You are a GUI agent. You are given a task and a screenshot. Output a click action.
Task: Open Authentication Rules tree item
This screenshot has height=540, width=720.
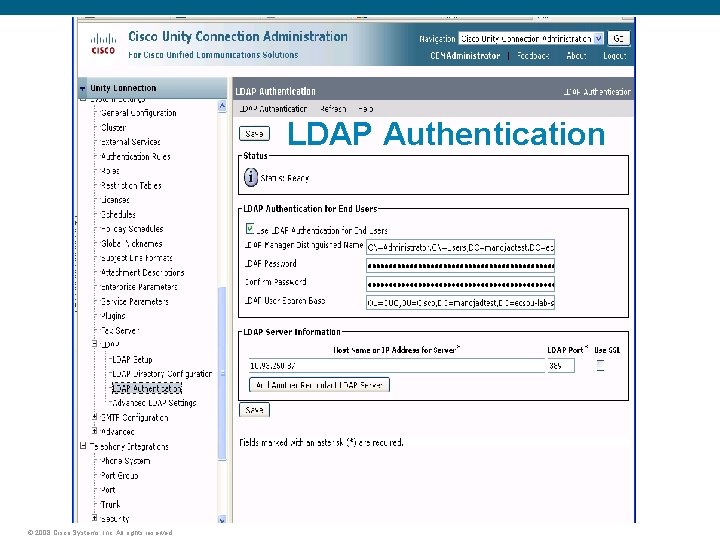point(135,157)
